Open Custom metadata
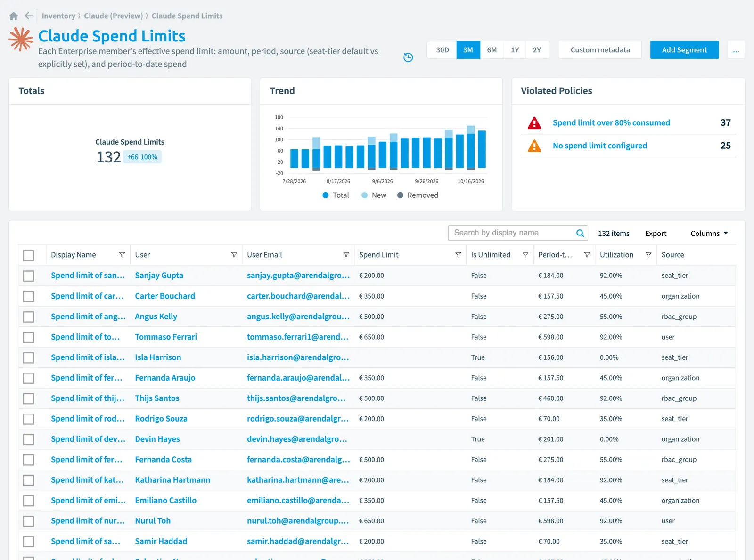 (x=600, y=50)
